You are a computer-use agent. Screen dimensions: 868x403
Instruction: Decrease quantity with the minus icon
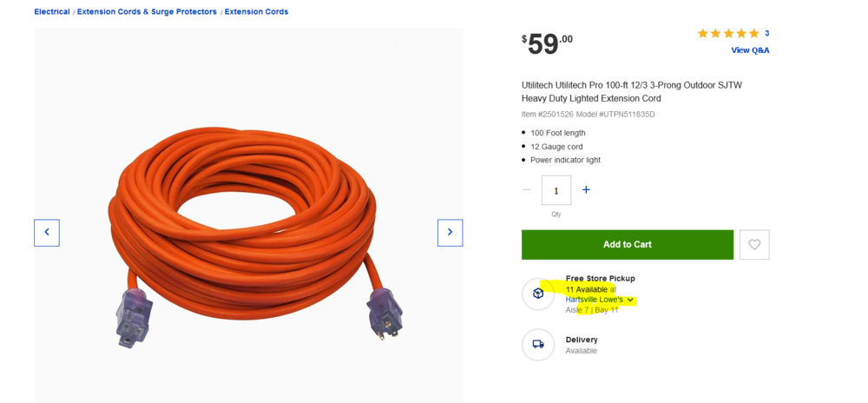pyautogui.click(x=527, y=190)
